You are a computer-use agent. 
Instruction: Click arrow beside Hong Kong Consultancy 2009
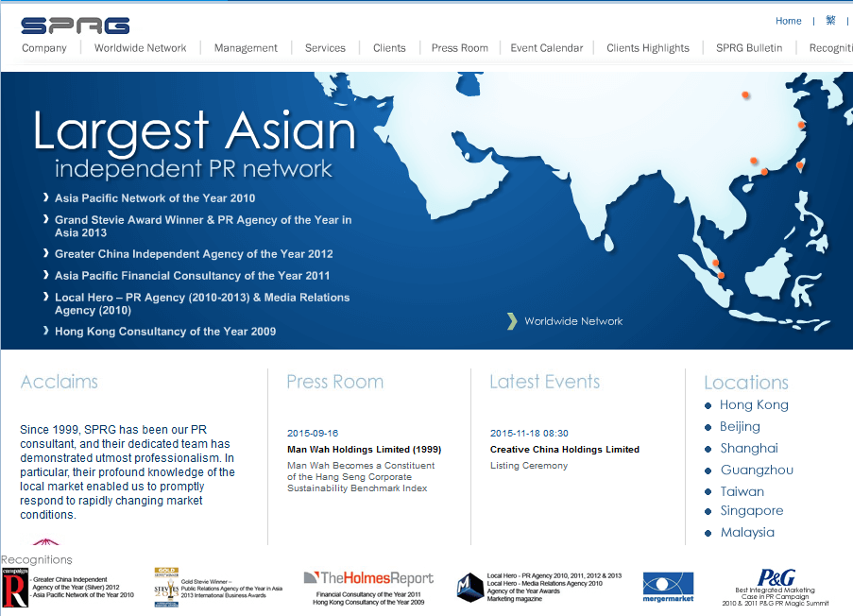46,331
